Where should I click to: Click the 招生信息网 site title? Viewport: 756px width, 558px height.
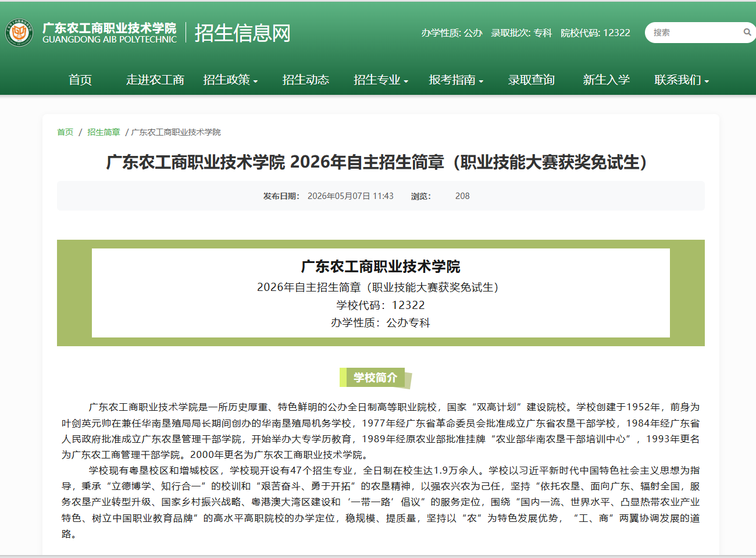point(243,33)
